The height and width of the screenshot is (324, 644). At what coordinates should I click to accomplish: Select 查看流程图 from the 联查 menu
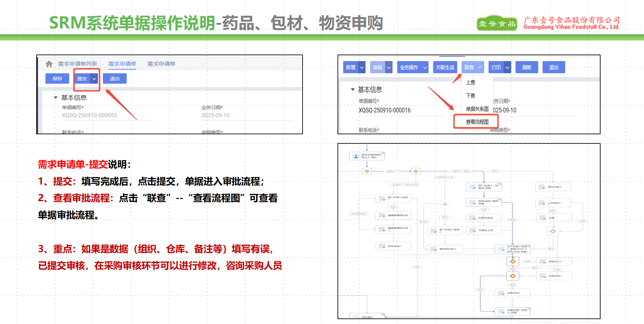pos(477,122)
